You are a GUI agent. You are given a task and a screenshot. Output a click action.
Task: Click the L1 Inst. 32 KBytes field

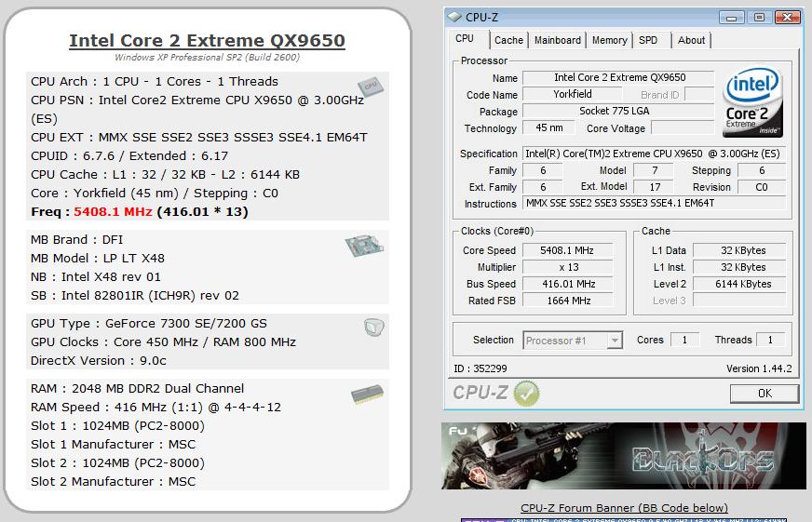coord(739,267)
